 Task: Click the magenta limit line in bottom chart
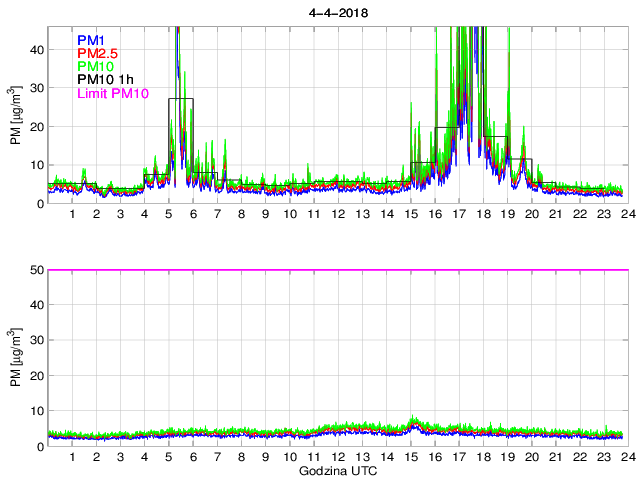(337, 270)
